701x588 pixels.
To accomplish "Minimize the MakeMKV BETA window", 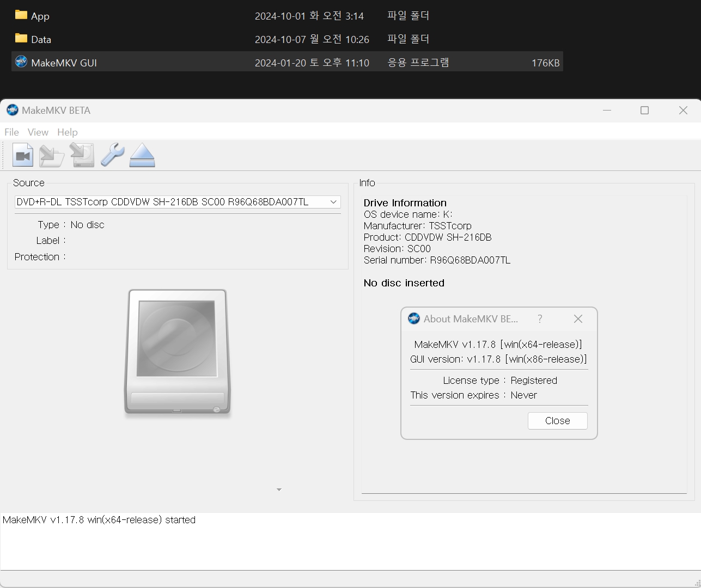I will point(607,111).
